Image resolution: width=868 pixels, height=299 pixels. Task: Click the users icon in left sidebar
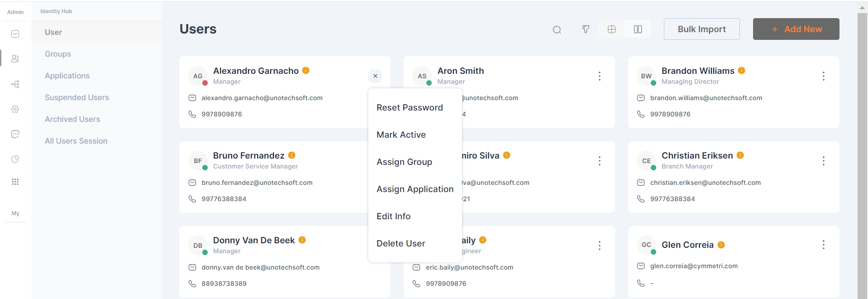pos(15,59)
